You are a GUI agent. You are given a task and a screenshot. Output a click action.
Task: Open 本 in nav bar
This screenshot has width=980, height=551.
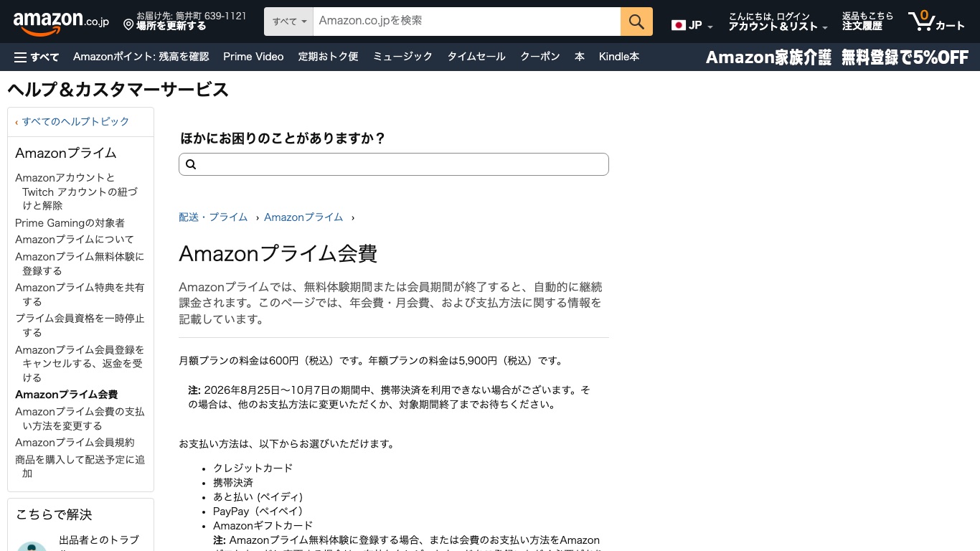tap(580, 57)
